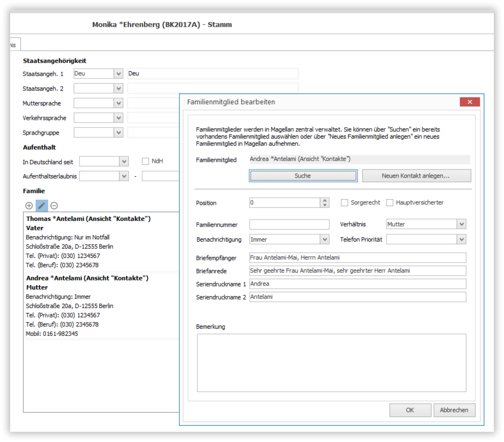504x442 pixels.
Task: Open the In Deutschland seit date dropdown
Action: [124, 162]
